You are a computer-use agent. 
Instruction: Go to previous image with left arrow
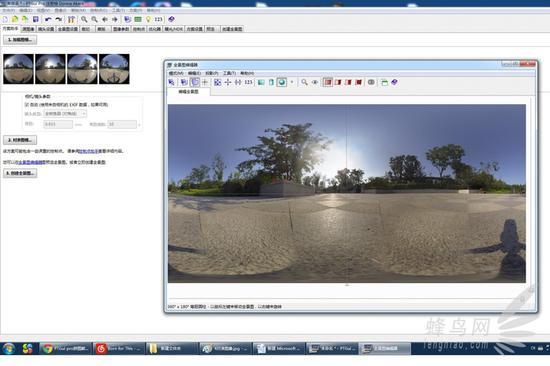tap(105, 19)
